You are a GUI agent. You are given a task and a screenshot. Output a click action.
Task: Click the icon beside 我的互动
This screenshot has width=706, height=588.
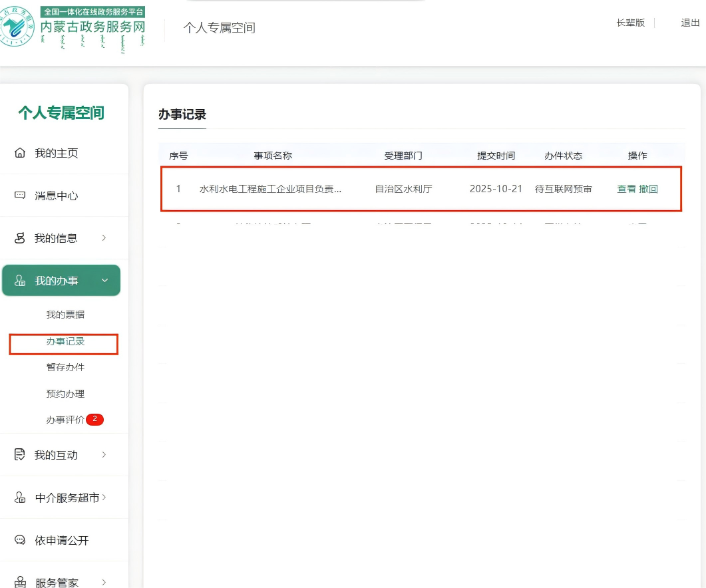[21, 455]
